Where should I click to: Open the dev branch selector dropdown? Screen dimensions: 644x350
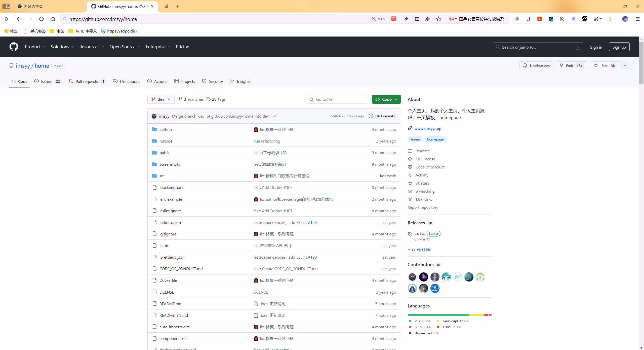coord(161,99)
